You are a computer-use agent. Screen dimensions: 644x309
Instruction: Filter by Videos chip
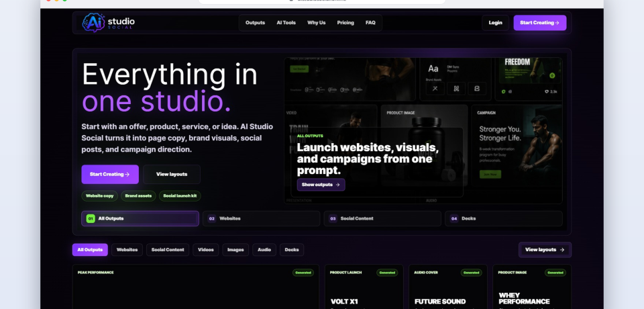(x=206, y=250)
